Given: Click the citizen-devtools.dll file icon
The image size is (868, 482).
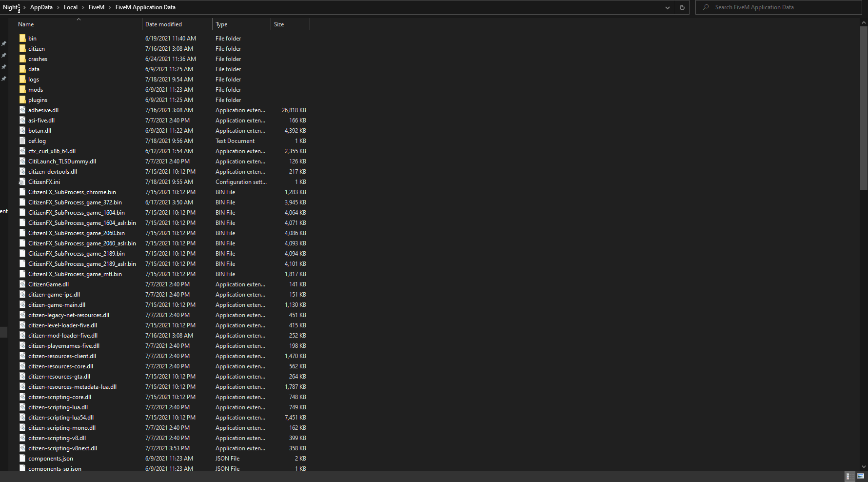Looking at the screenshot, I should point(22,171).
